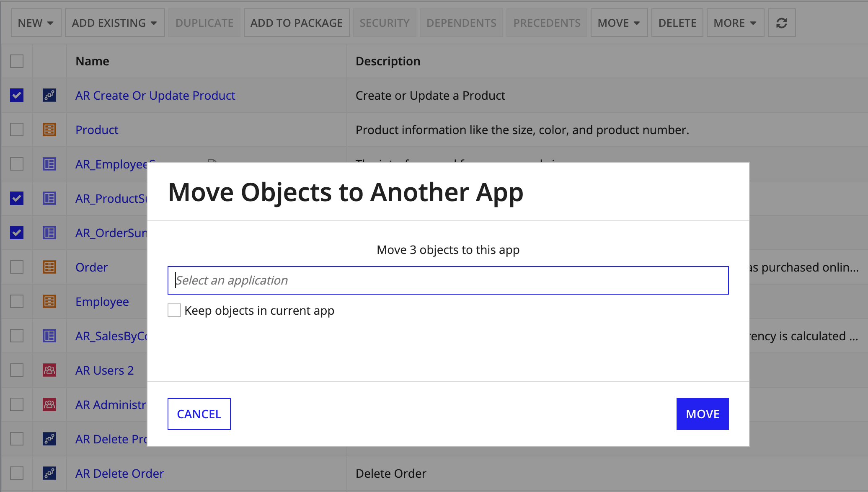Click the group icon beside AR Administr row

tap(49, 405)
